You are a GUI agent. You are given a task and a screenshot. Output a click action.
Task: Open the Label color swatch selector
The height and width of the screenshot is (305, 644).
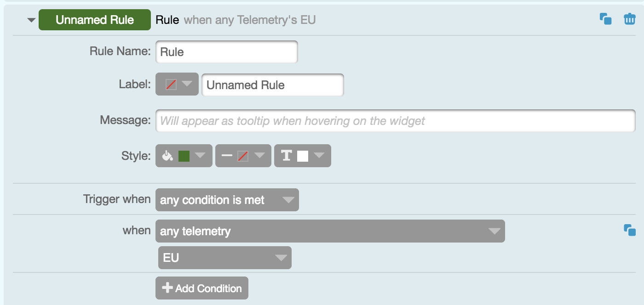pyautogui.click(x=177, y=84)
